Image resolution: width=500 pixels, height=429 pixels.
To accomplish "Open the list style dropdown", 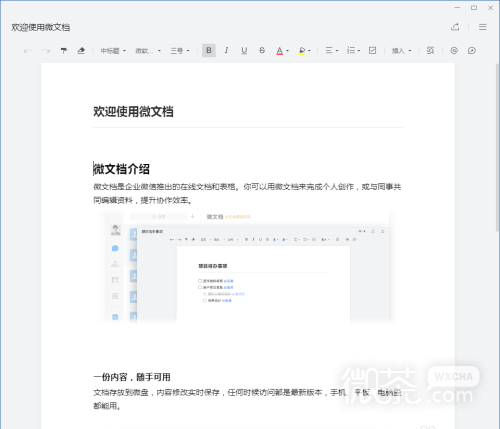I will (x=353, y=50).
